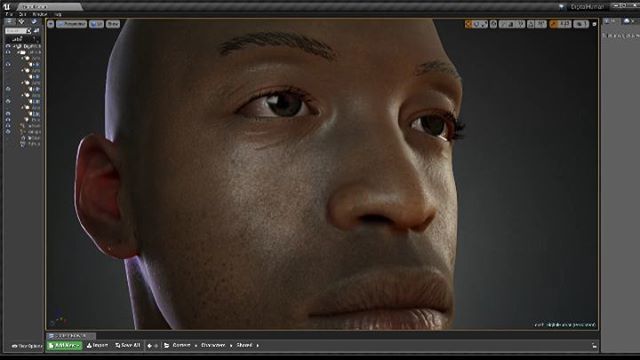Click the icon right of outliner search box

[36, 31]
